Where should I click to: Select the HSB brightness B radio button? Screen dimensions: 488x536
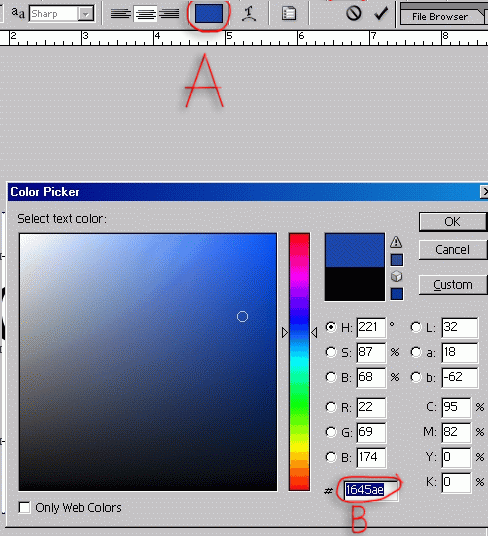tap(331, 377)
